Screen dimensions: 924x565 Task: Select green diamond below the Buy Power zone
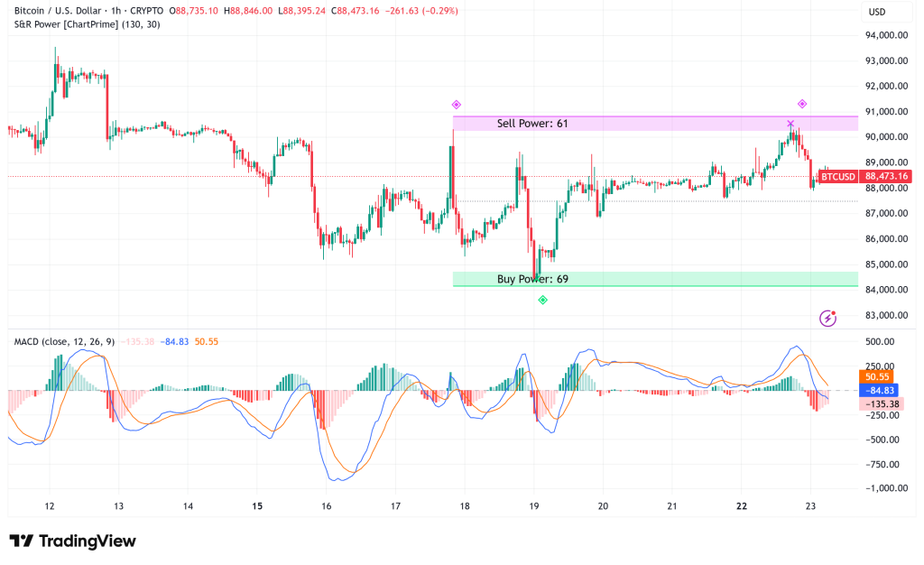[542, 300]
